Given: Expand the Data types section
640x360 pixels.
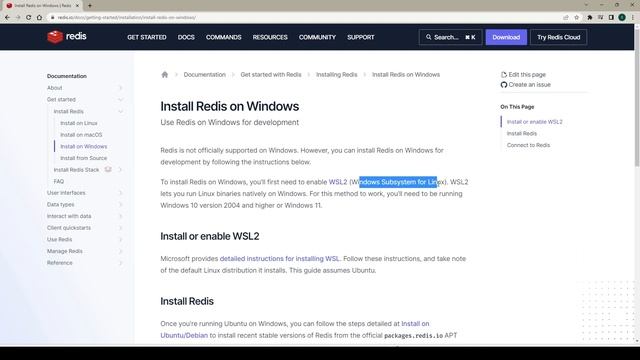Looking at the screenshot, I should pos(120,204).
